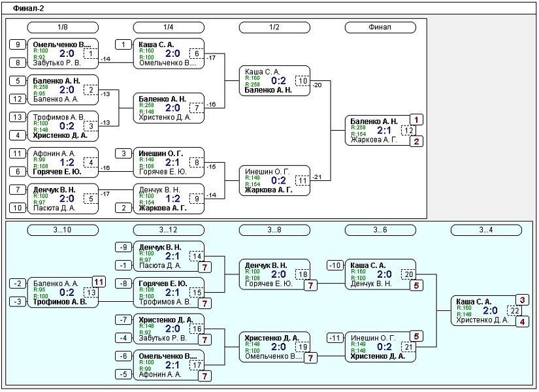The height and width of the screenshot is (392, 539).
Task: Select the 1/8 round header
Action: click(63, 27)
